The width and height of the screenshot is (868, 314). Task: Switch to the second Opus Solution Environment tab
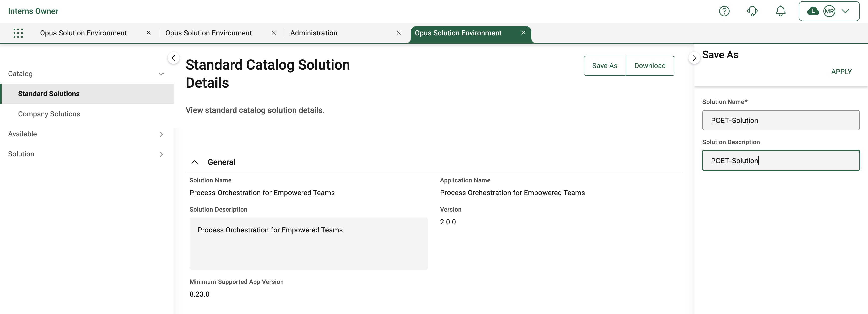point(208,33)
